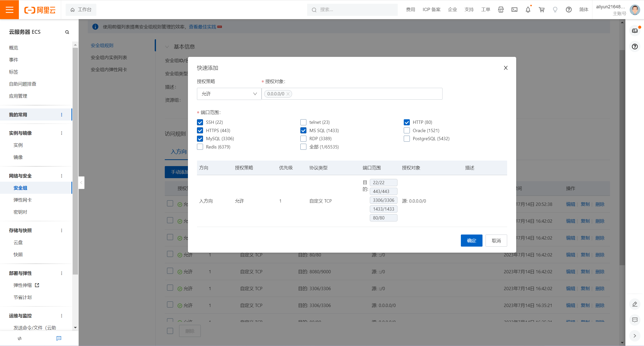The width and height of the screenshot is (644, 346).
Task: Open the ICP 备案 top menu
Action: (431, 10)
